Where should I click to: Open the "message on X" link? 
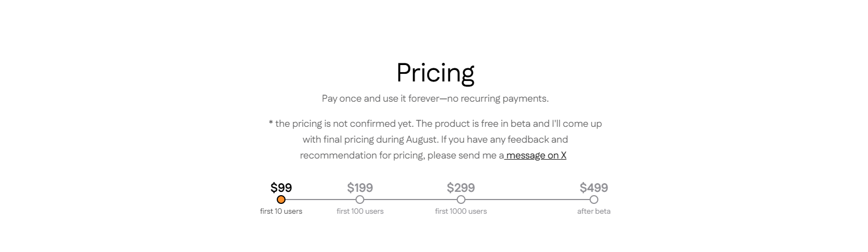[536, 155]
